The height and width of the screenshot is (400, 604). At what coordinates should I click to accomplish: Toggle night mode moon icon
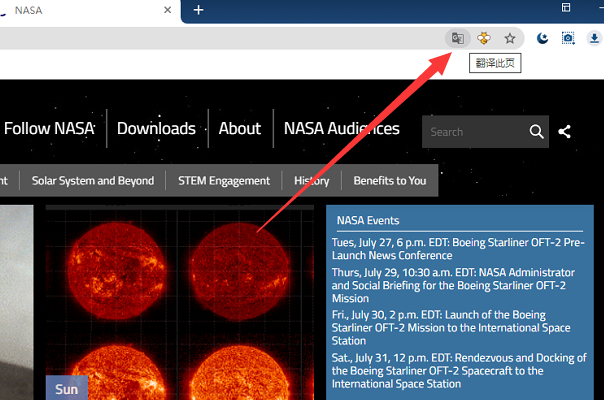pyautogui.click(x=542, y=38)
